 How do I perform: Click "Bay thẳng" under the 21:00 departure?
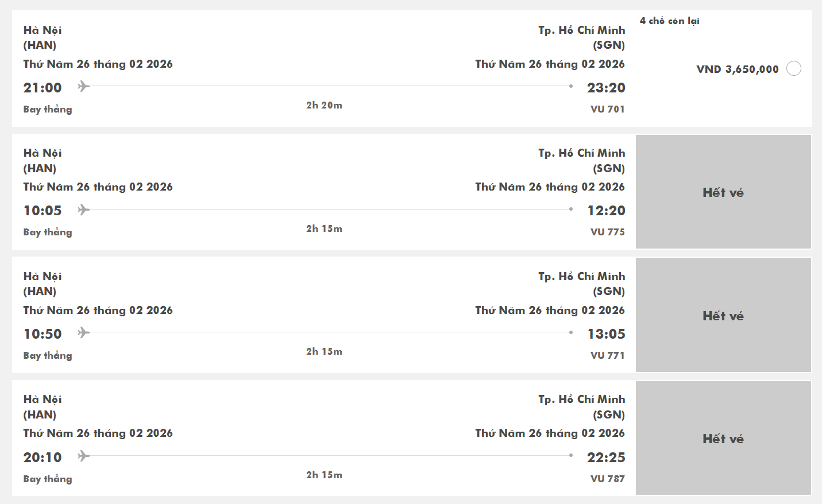point(48,109)
